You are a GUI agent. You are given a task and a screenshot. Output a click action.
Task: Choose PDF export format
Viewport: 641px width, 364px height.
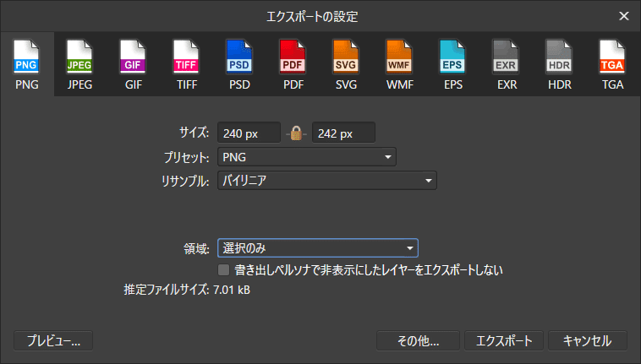coord(293,64)
